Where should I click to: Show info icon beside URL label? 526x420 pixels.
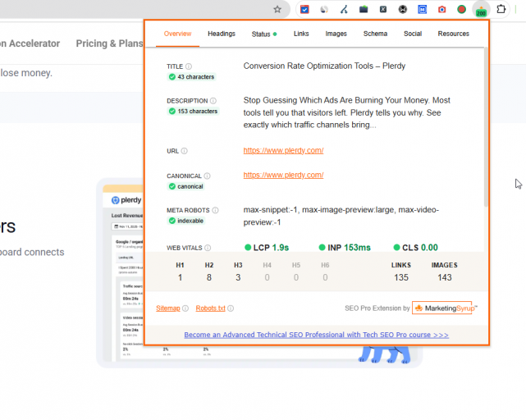184,151
